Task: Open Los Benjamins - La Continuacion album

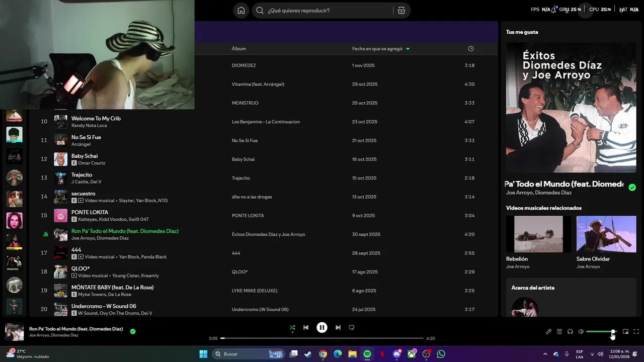Action: pyautogui.click(x=266, y=122)
